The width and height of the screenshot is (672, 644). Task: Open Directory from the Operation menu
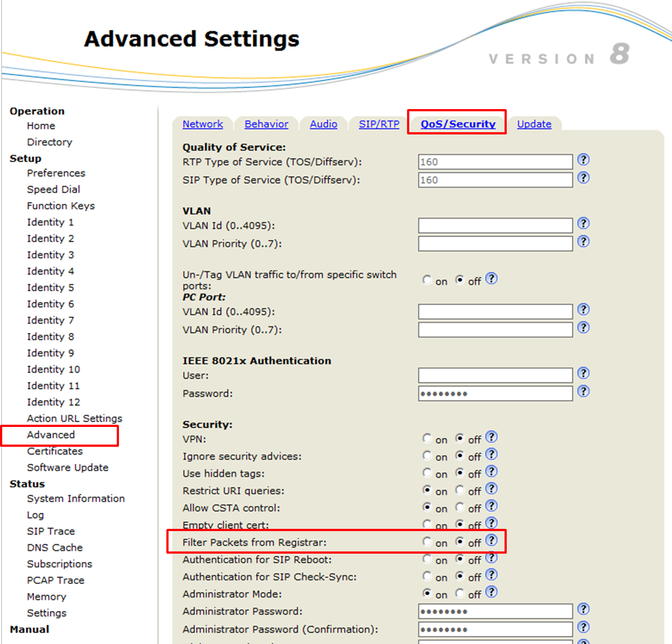50,142
